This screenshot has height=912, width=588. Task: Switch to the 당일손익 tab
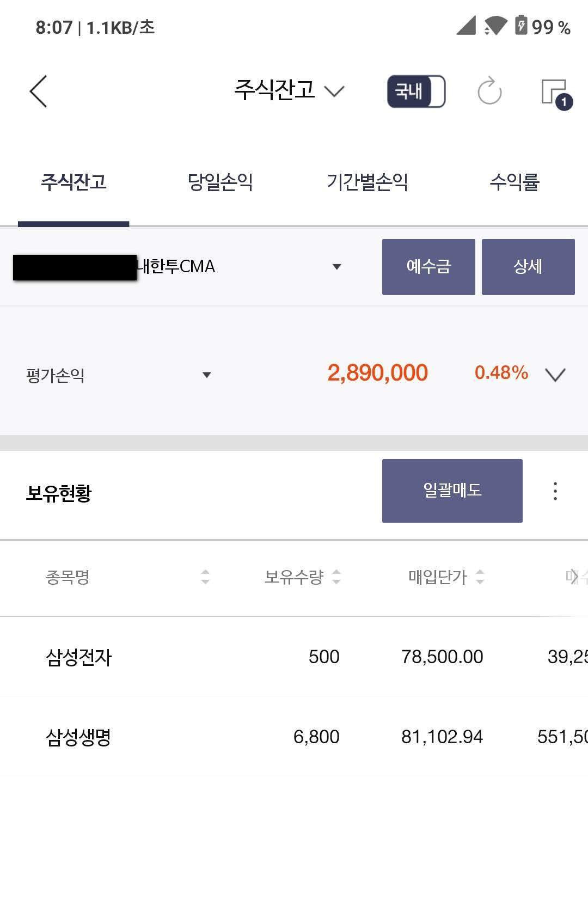click(220, 182)
